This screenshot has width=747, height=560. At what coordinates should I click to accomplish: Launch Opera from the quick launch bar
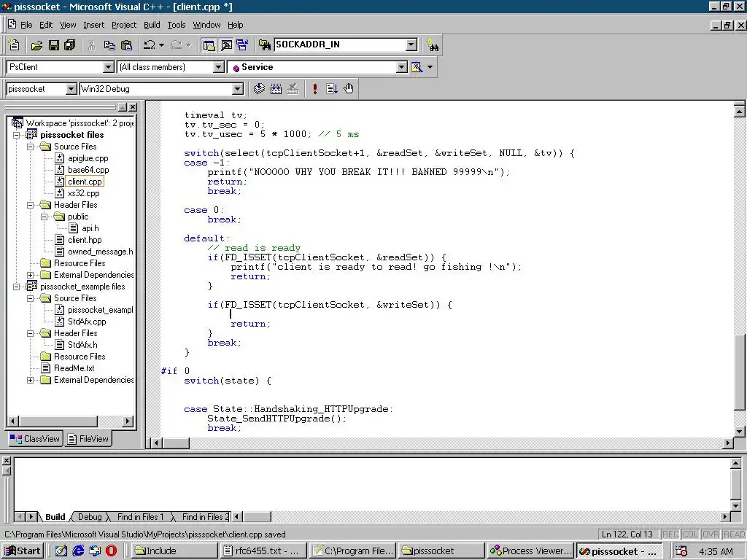111,551
